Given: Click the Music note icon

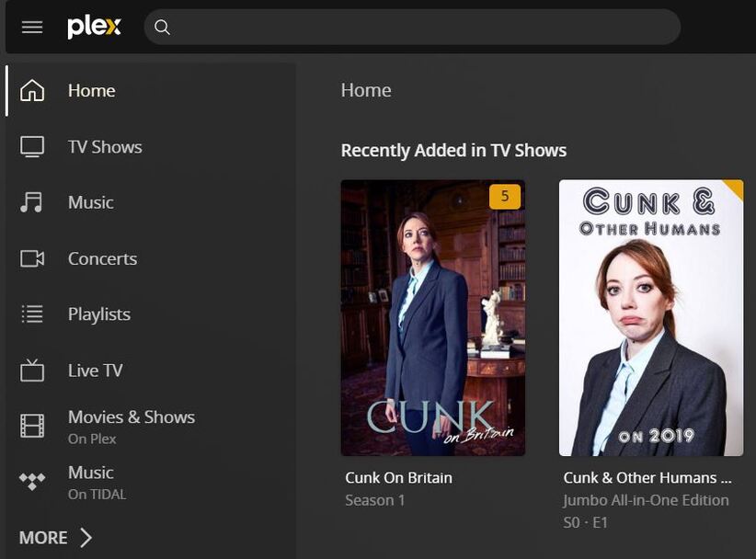Looking at the screenshot, I should [x=31, y=202].
